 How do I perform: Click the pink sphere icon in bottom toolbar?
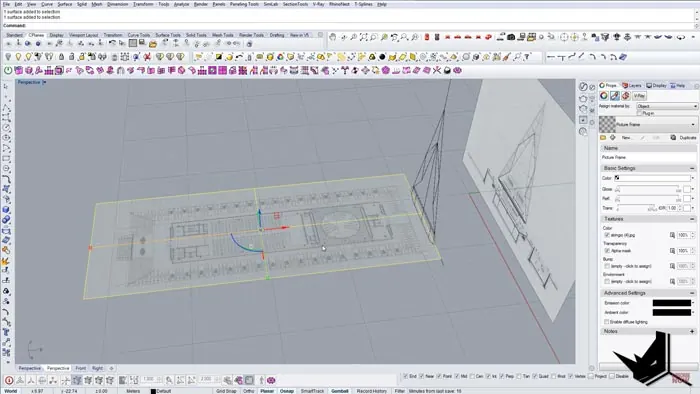coord(271,381)
